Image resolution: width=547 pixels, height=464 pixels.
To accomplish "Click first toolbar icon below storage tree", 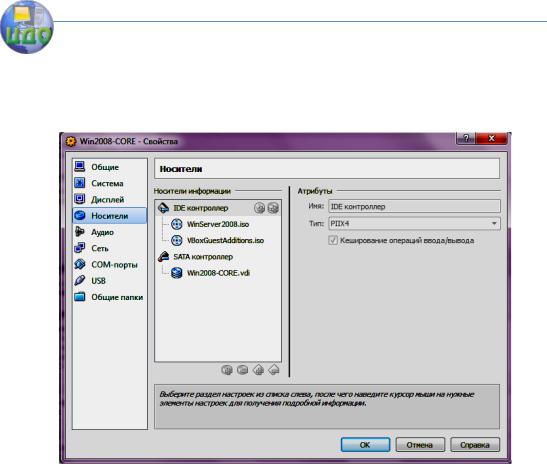I will point(227,369).
